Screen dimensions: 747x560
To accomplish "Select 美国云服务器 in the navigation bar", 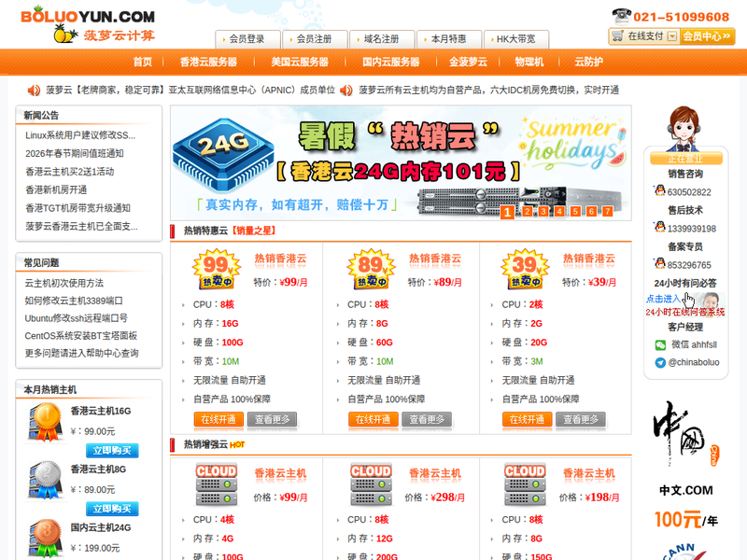I will [x=300, y=62].
